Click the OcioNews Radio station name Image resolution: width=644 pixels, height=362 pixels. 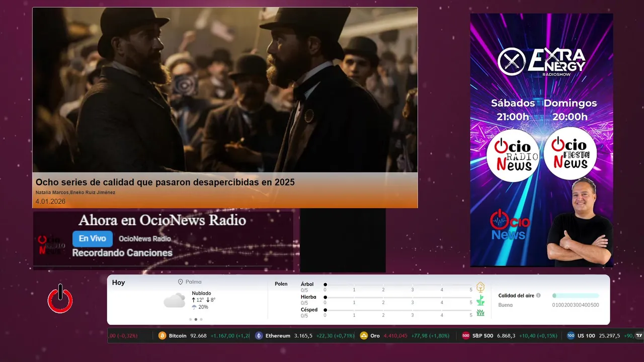[145, 239]
